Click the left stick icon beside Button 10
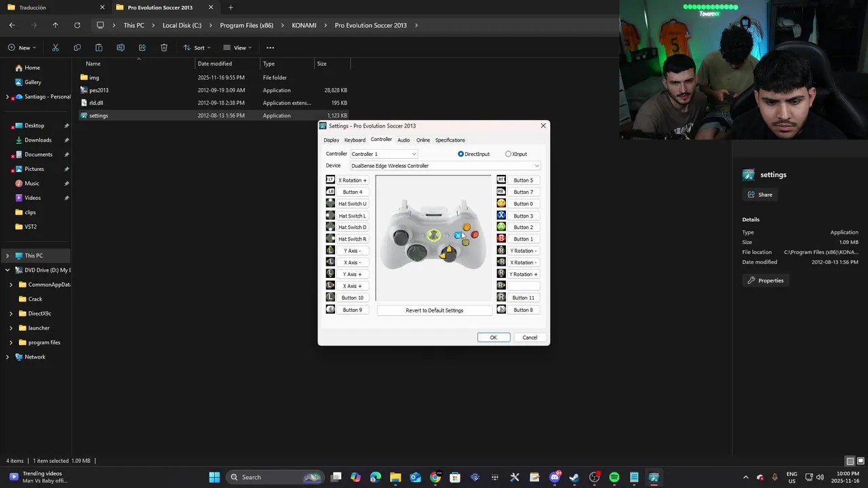Viewport: 868px width, 488px height. (x=330, y=298)
